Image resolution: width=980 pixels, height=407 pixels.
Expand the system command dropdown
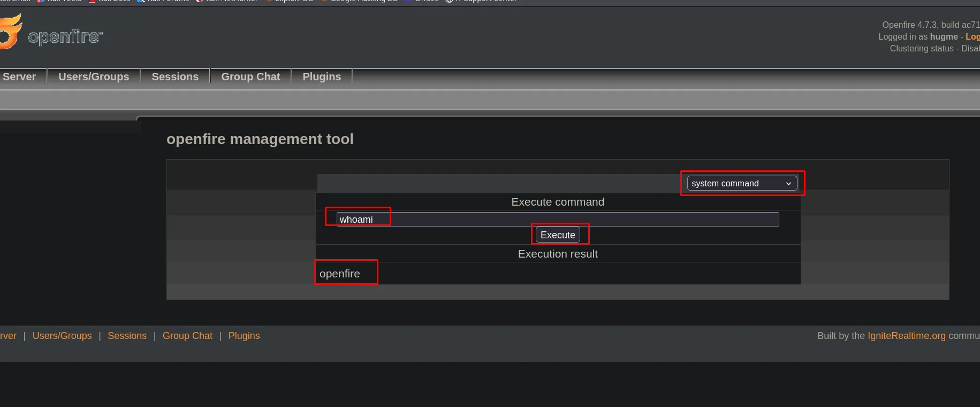[742, 183]
